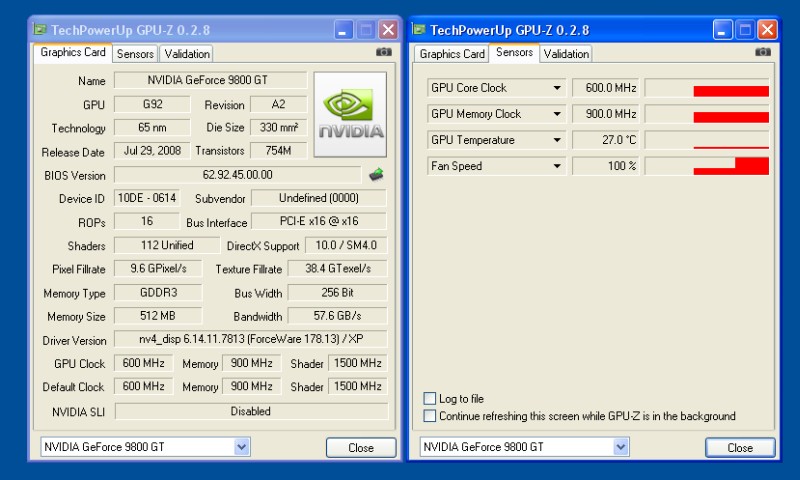
Task: Toggle Continue refreshing in background checkbox
Action: (430, 416)
